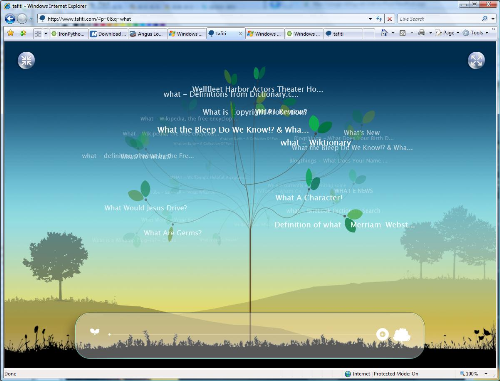This screenshot has width=500, height=381.
Task: Click the tafiti URL address bar
Action: tap(203, 19)
